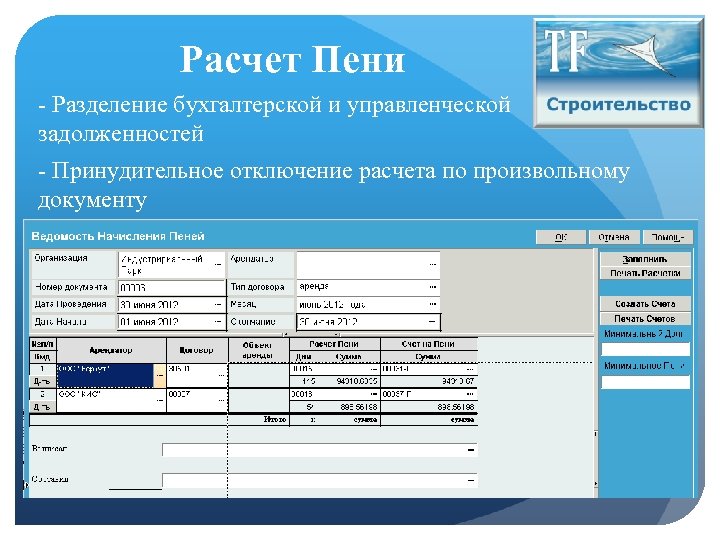720x540 pixels.
Task: Click the Печать Счетов button
Action: [x=645, y=319]
